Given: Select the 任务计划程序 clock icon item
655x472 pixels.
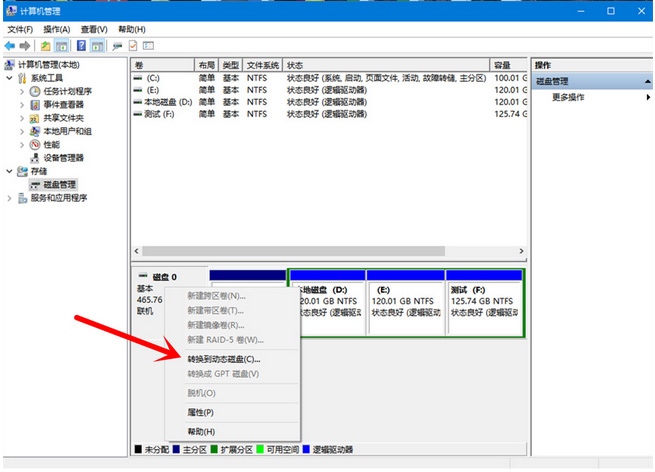Looking at the screenshot, I should click(67, 91).
